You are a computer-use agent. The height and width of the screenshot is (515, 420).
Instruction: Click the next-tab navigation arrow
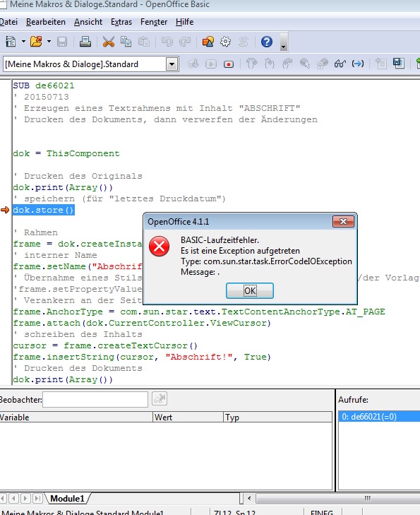pos(25,499)
